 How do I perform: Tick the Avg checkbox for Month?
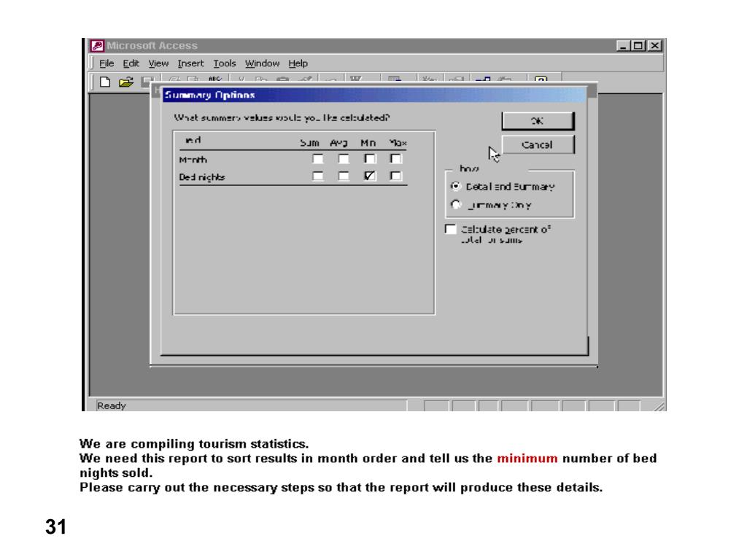(x=344, y=158)
